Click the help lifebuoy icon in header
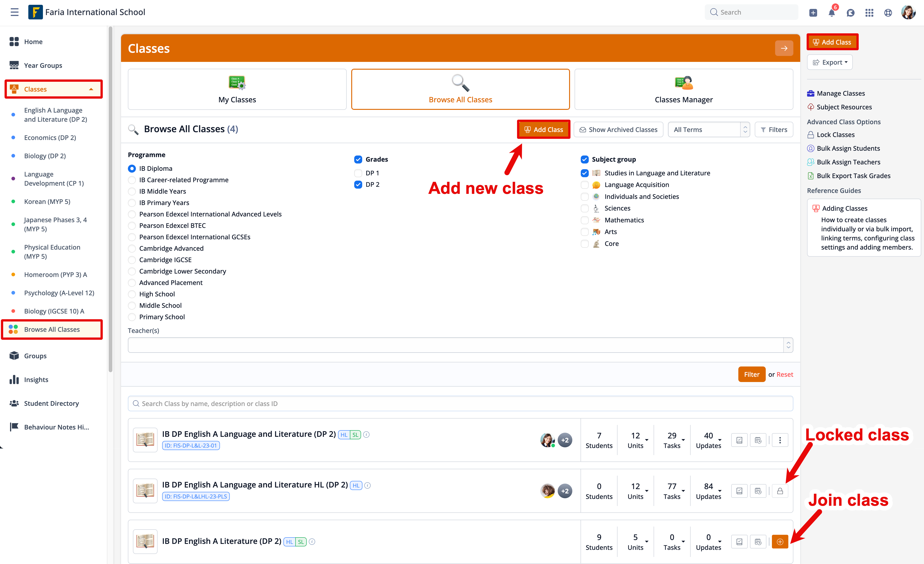The height and width of the screenshot is (564, 924). tap(888, 13)
